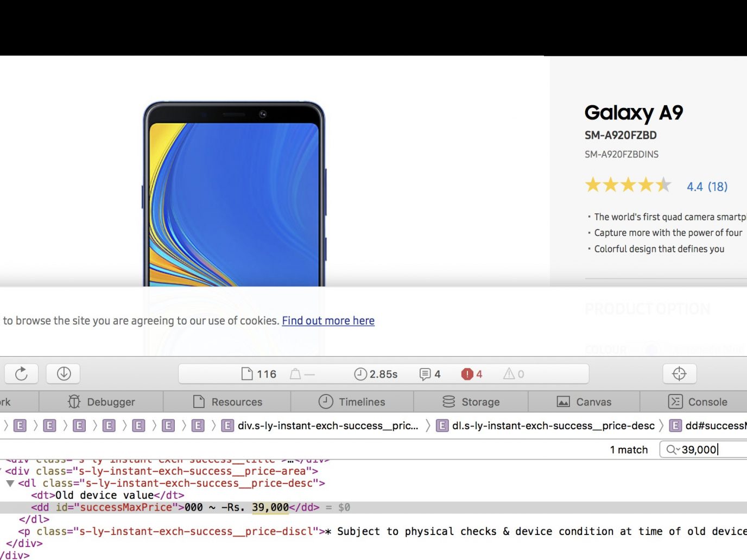Screen dimensions: 747x560
Task: Switch to the Resources tab
Action: coord(227,402)
